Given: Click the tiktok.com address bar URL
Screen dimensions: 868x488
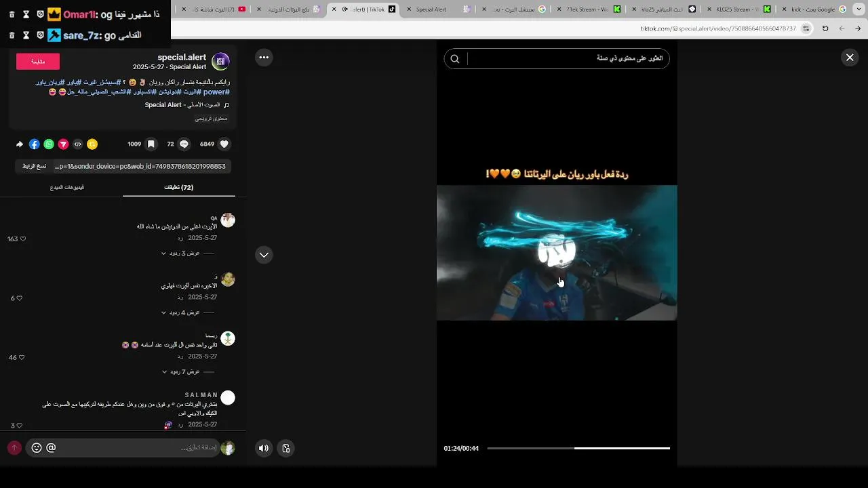Looking at the screenshot, I should (718, 28).
